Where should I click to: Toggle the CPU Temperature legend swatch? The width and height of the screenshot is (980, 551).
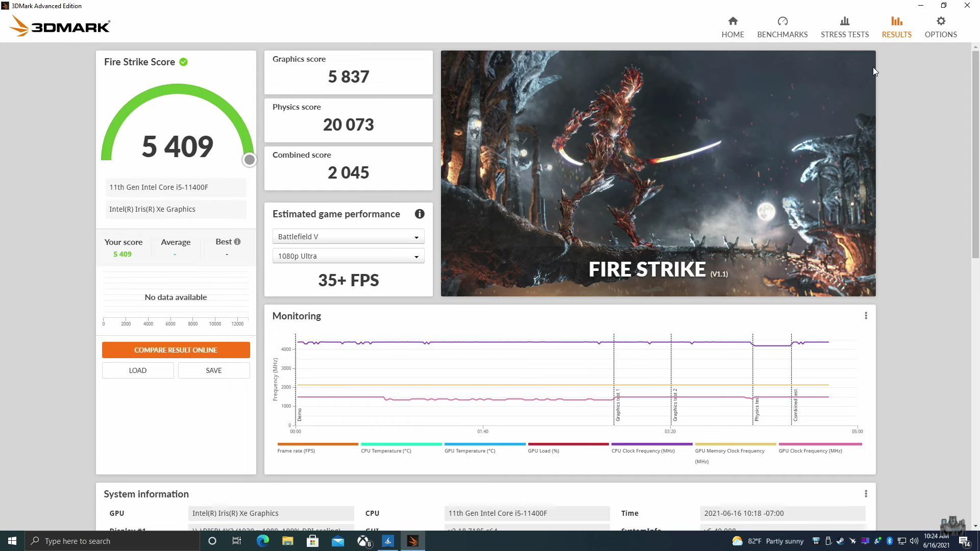pyautogui.click(x=401, y=444)
